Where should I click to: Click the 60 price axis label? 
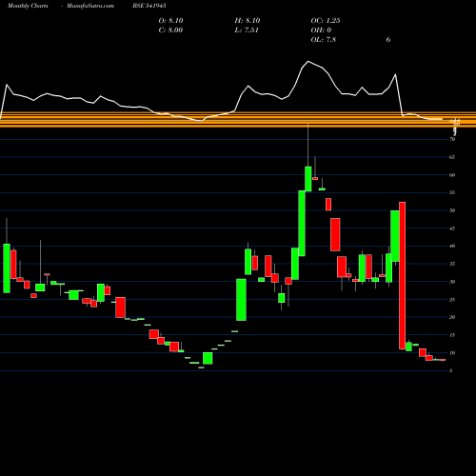pos(452,175)
